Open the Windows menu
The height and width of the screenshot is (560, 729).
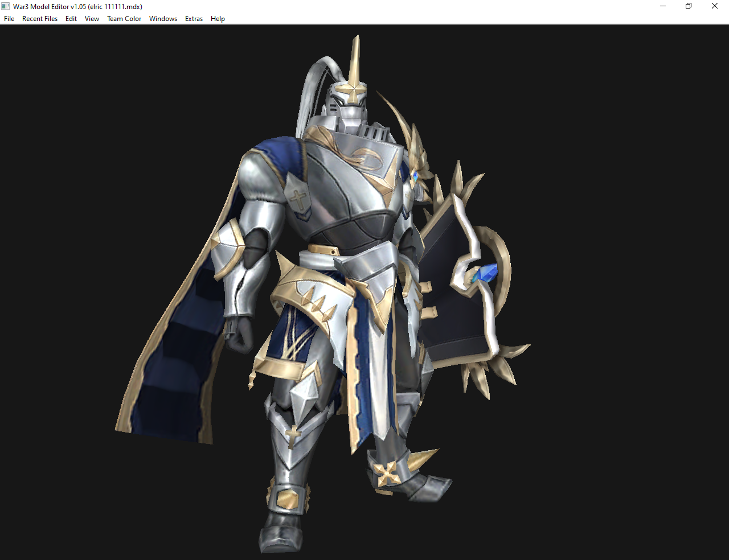click(163, 19)
